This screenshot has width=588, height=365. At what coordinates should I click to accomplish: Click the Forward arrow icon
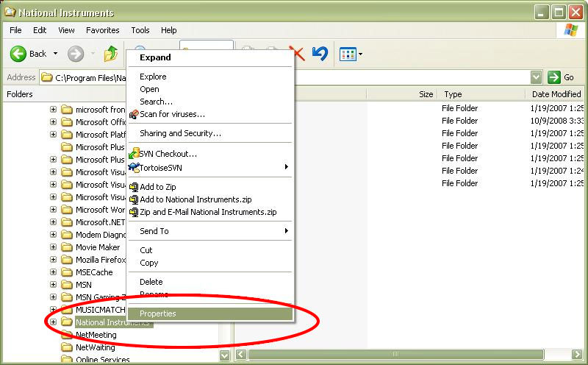(x=76, y=54)
